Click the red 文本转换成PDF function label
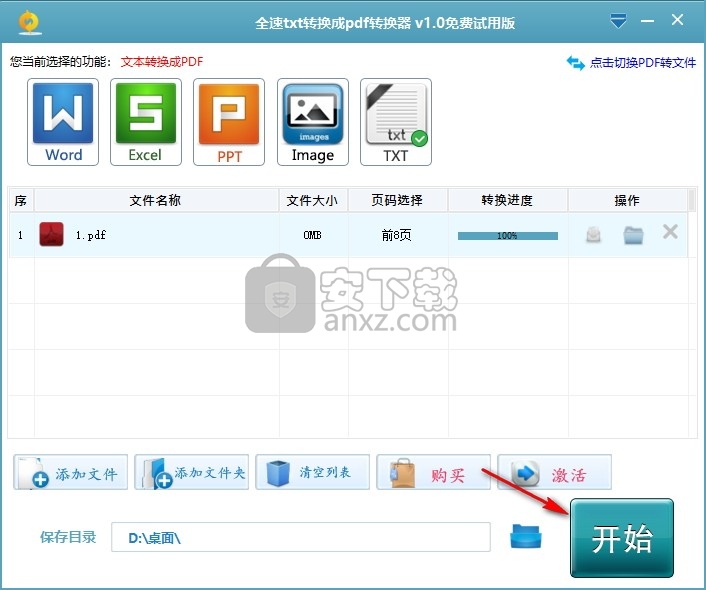The width and height of the screenshot is (706, 590). (x=162, y=62)
